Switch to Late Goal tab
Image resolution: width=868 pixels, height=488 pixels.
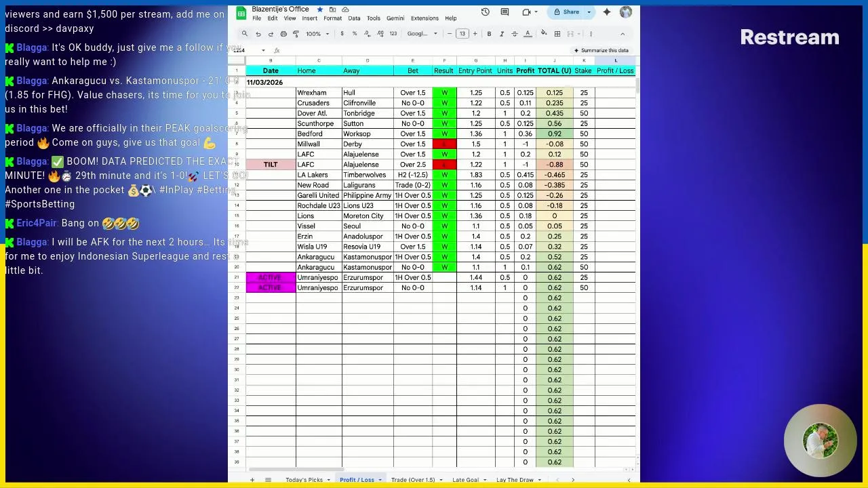tap(465, 480)
